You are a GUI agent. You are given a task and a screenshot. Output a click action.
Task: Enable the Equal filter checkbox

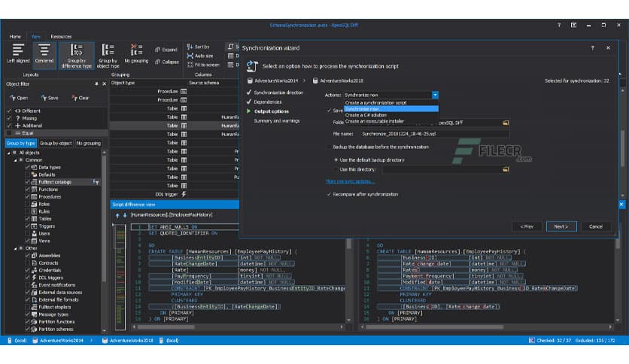point(9,133)
